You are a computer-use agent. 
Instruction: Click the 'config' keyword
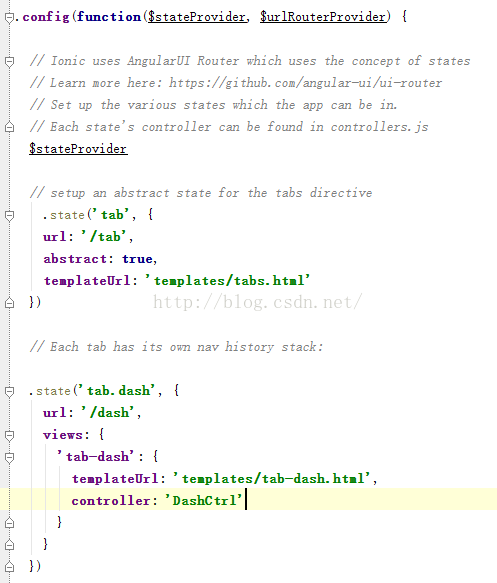pyautogui.click(x=46, y=17)
